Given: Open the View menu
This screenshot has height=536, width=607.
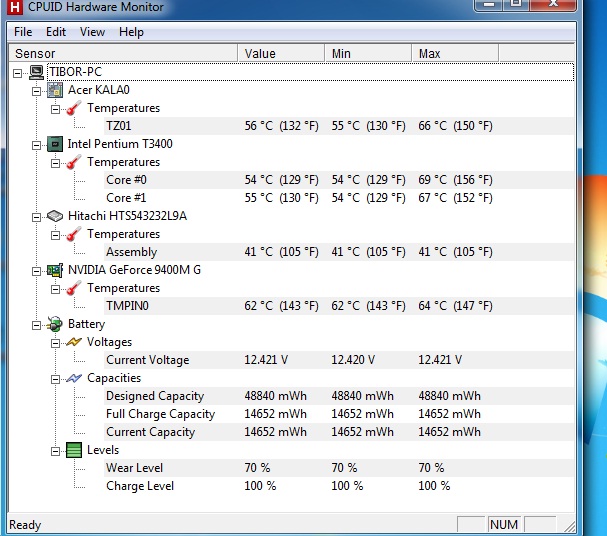Looking at the screenshot, I should point(92,32).
